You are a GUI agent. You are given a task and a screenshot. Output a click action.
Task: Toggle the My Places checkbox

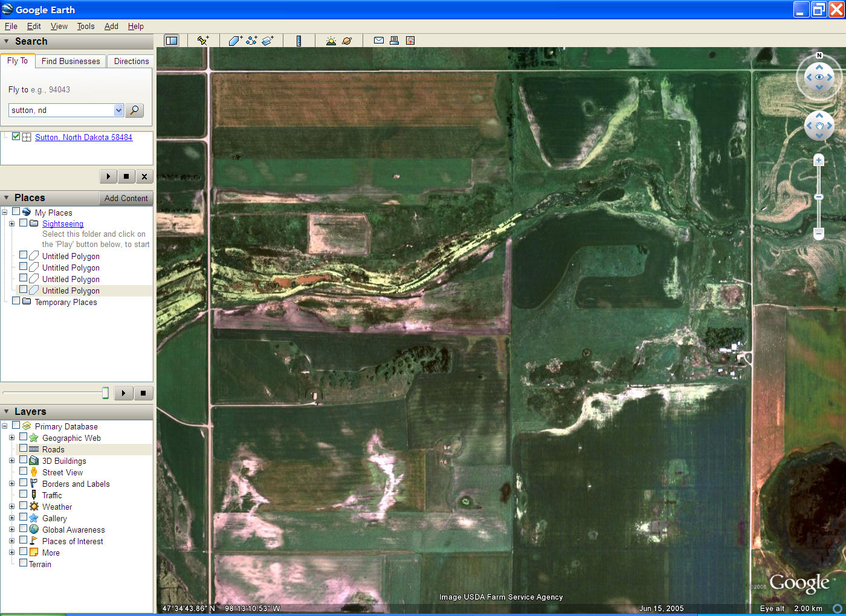[x=16, y=212]
